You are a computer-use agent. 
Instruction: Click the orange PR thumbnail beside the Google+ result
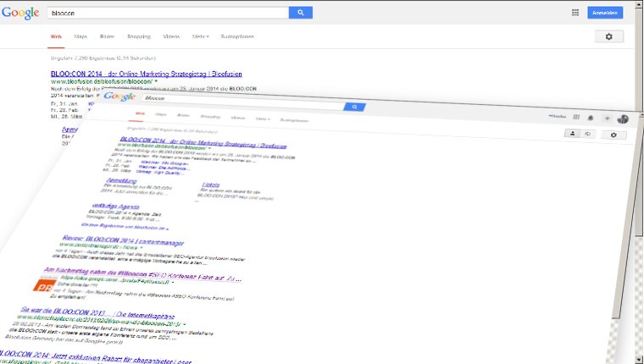[x=45, y=285]
